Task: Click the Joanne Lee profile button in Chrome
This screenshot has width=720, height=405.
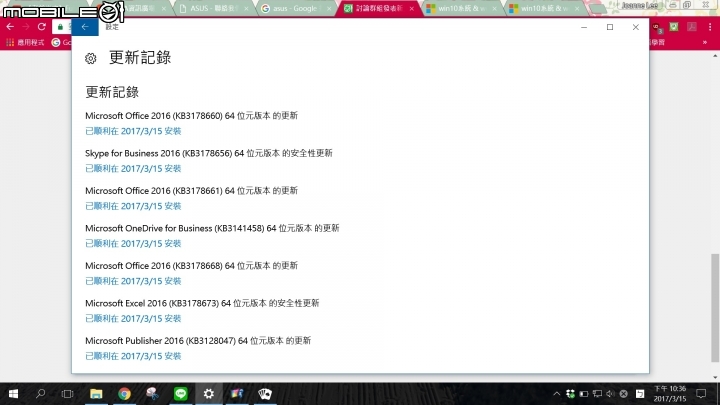Action: [x=639, y=6]
